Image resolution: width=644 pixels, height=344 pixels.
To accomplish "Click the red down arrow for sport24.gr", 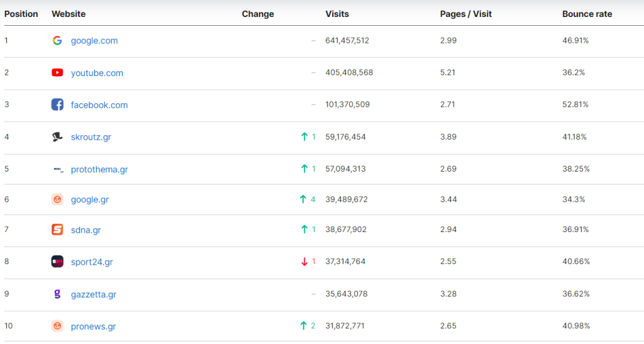I will coord(304,262).
